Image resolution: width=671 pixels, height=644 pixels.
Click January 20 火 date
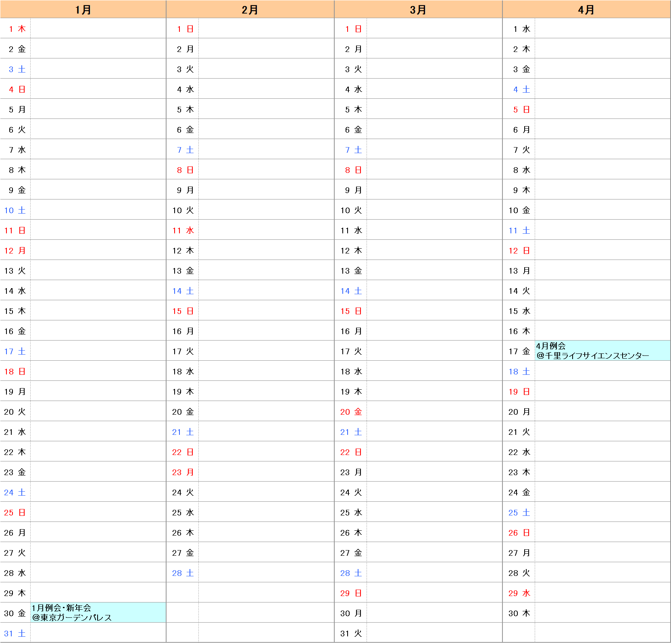pyautogui.click(x=15, y=411)
